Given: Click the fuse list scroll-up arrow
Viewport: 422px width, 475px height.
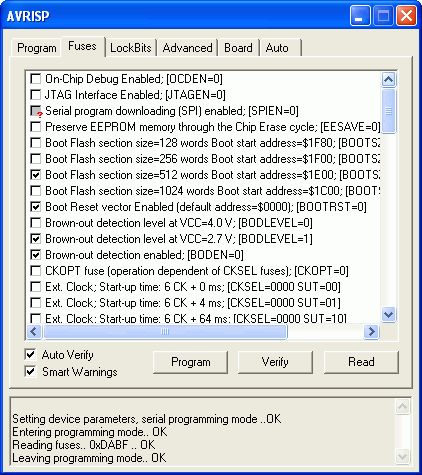Looking at the screenshot, I should pyautogui.click(x=388, y=80).
